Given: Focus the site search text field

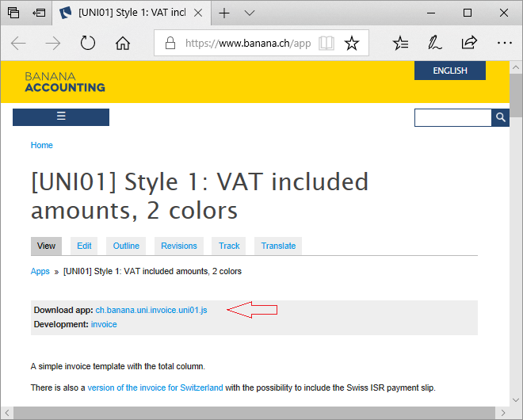Looking at the screenshot, I should [x=453, y=117].
